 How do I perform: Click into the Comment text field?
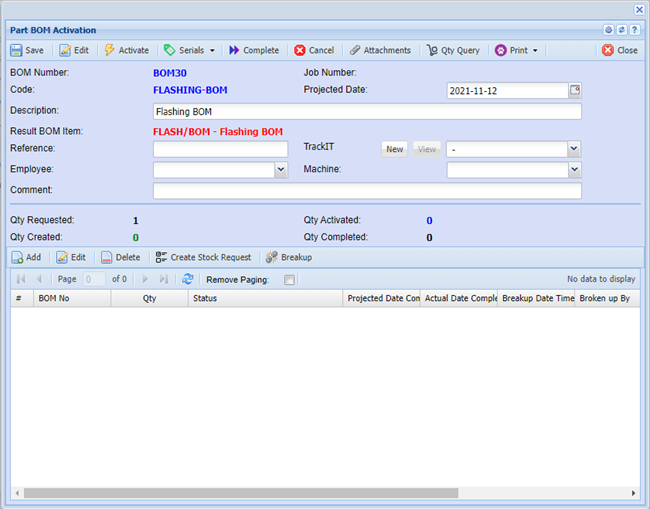tap(366, 191)
